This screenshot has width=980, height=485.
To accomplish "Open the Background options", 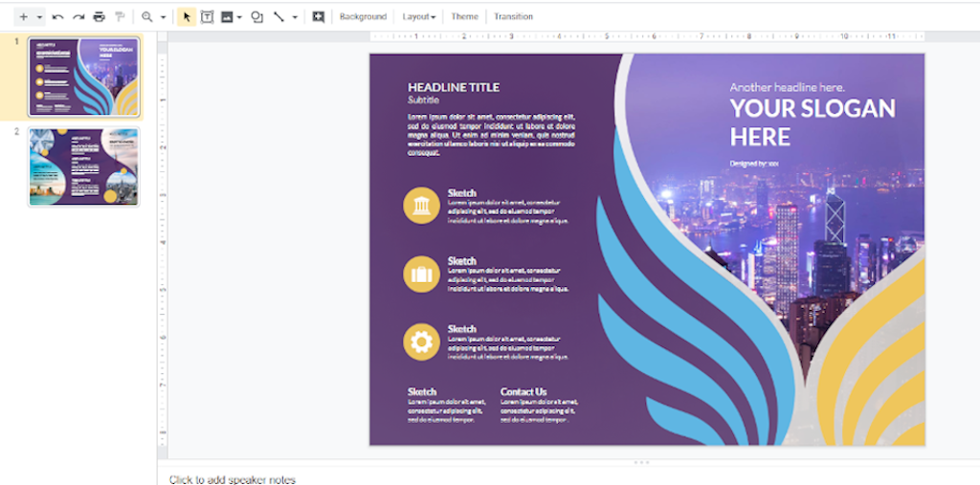I will 363,17.
